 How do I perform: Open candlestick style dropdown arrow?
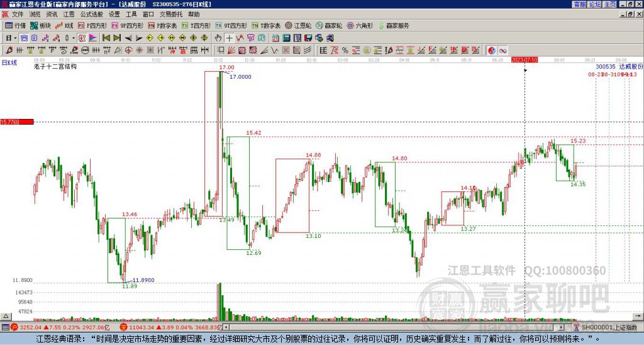click(74, 38)
